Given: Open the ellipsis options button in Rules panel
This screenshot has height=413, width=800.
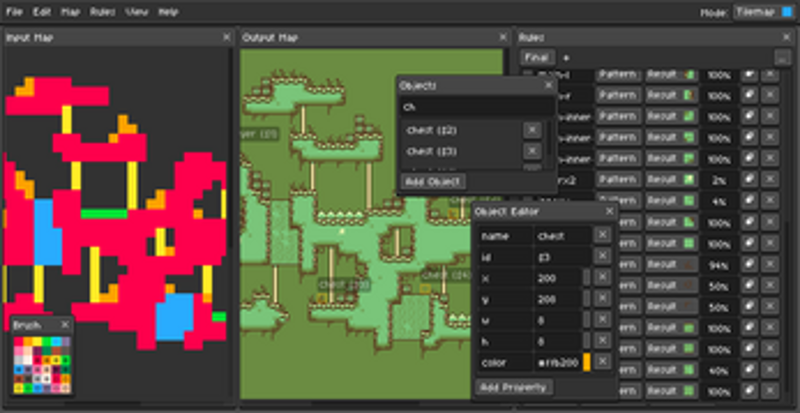Looking at the screenshot, I should 782,58.
